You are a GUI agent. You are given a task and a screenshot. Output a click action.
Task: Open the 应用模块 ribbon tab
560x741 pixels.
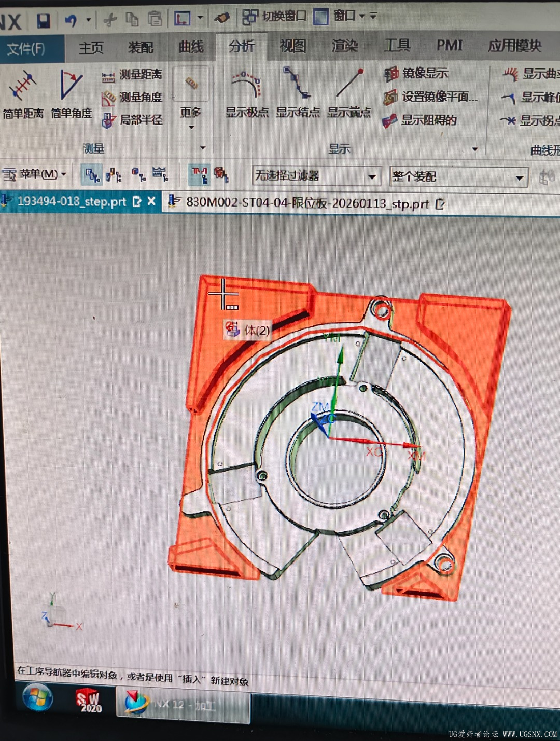(x=514, y=46)
